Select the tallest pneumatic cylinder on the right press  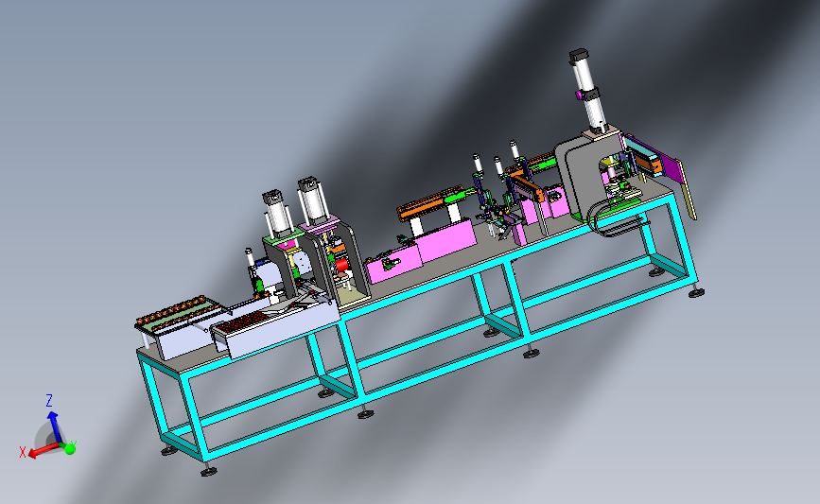[x=588, y=91]
